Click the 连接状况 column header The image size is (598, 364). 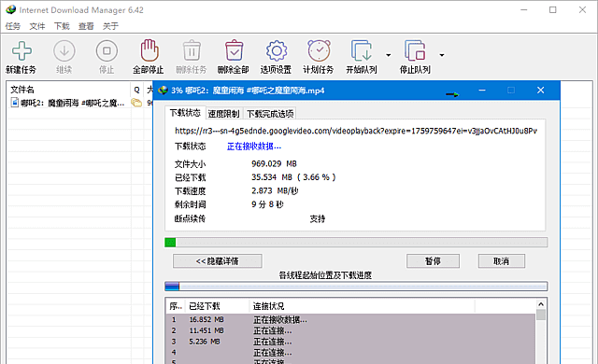(x=363, y=306)
